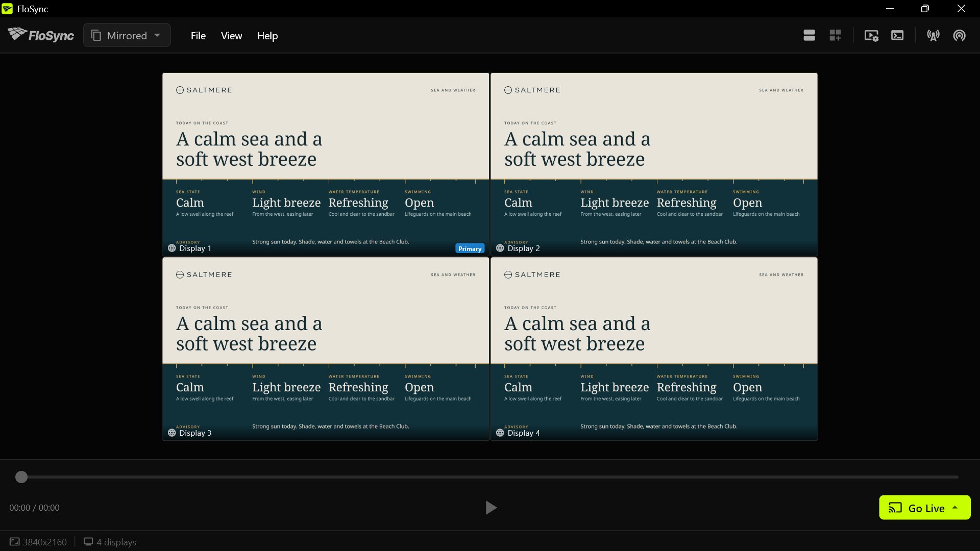Click the copy icon inside the Mirrored dropdown
Screen dimensions: 980x551
[x=96, y=35]
